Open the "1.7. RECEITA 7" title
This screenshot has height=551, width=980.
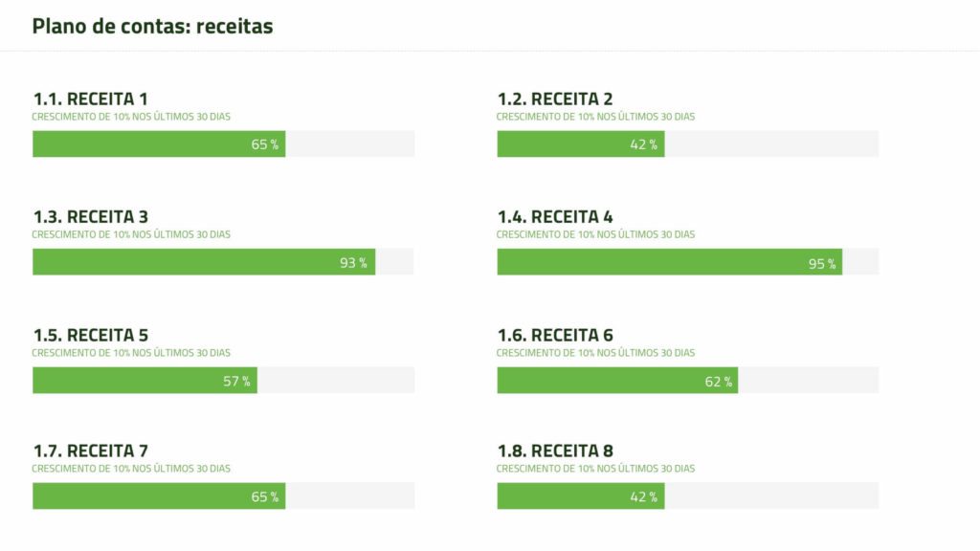pyautogui.click(x=90, y=452)
